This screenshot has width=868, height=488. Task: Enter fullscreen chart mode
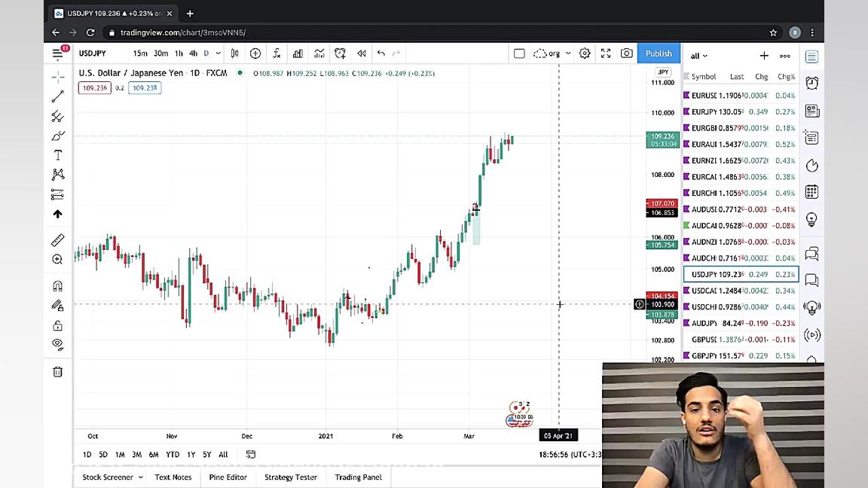(x=606, y=53)
